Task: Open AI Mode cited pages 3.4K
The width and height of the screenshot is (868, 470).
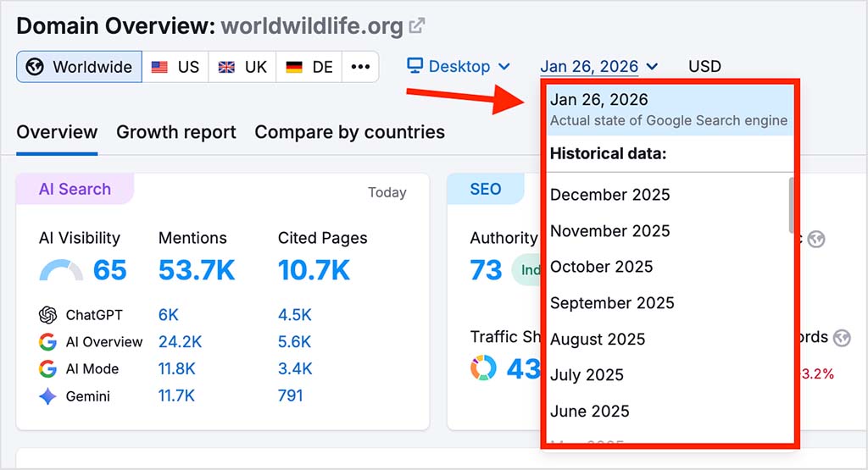Action: [295, 369]
